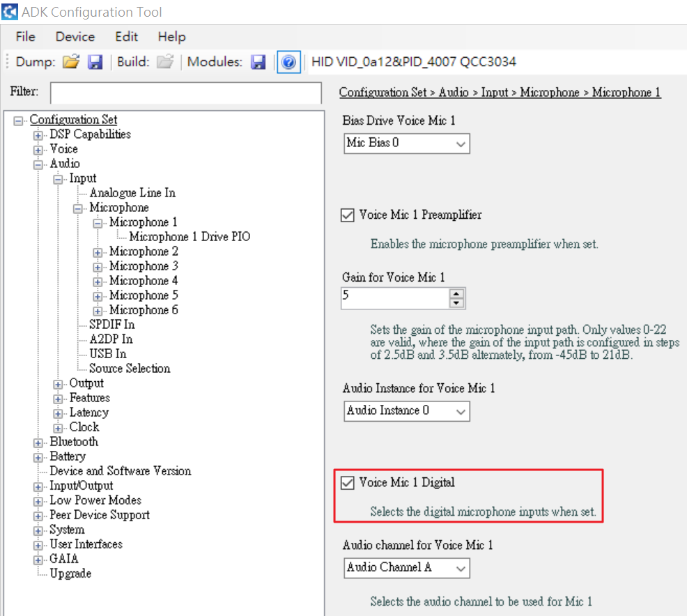Select Source Selection in tree
Screen dimensions: 687x616
pyautogui.click(x=130, y=369)
